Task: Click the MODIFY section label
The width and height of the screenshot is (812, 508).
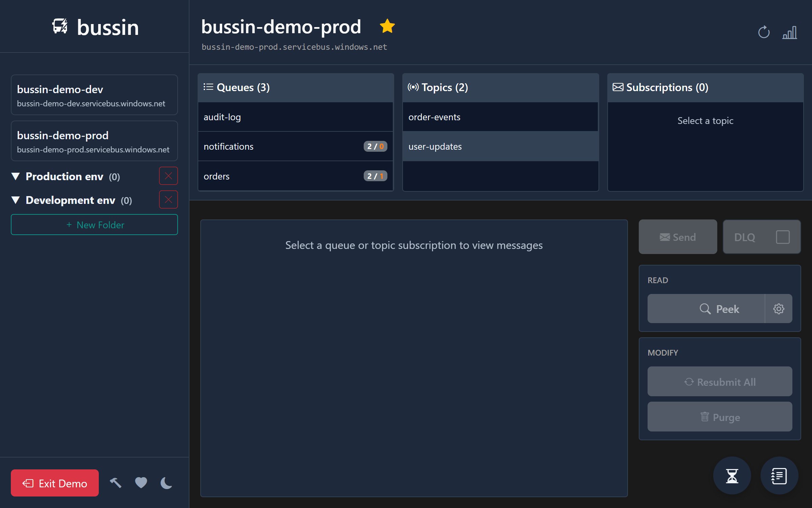Action: tap(663, 353)
